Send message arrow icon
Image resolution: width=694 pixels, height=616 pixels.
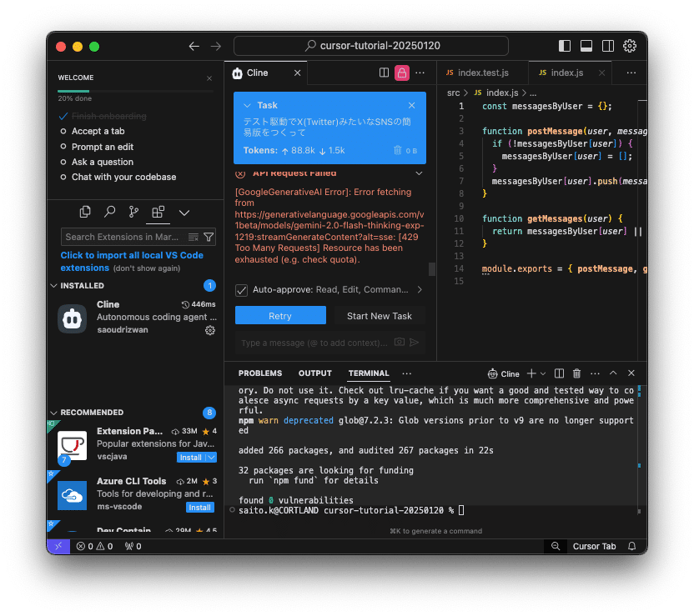pyautogui.click(x=415, y=343)
